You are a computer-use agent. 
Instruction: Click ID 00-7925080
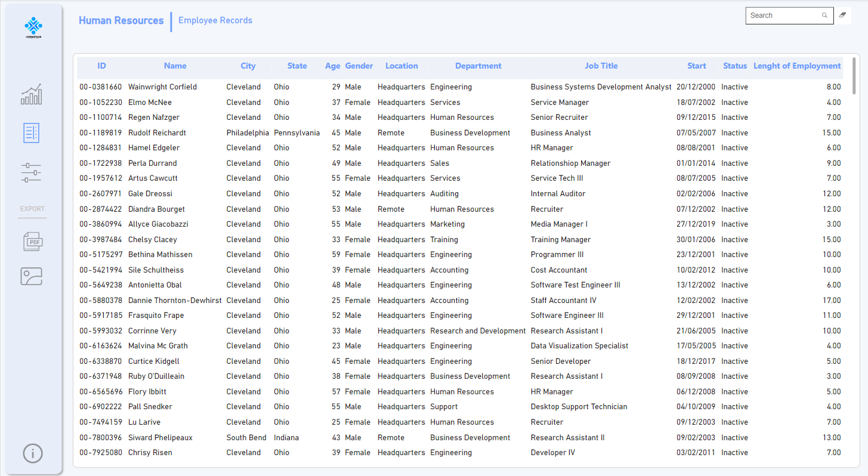click(x=100, y=453)
